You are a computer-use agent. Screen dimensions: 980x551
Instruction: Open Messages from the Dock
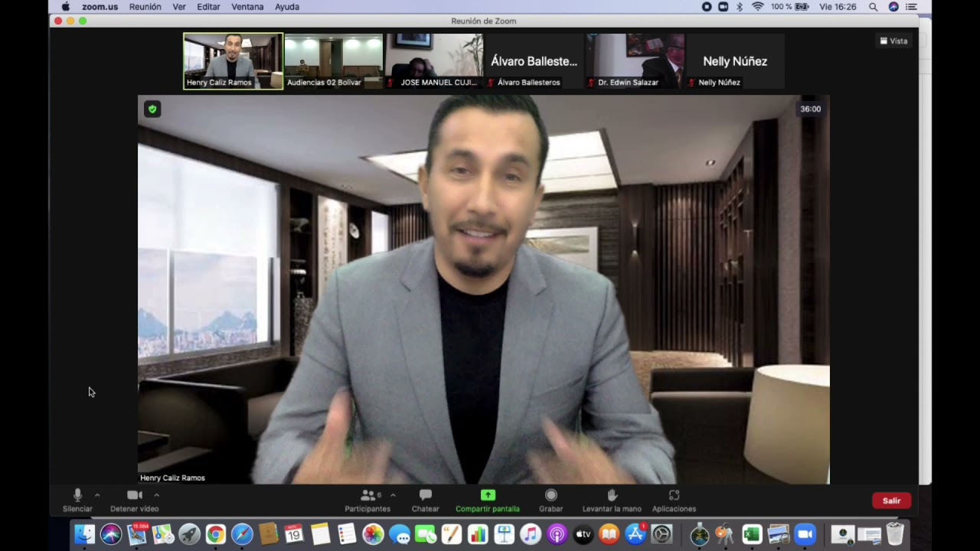point(400,534)
